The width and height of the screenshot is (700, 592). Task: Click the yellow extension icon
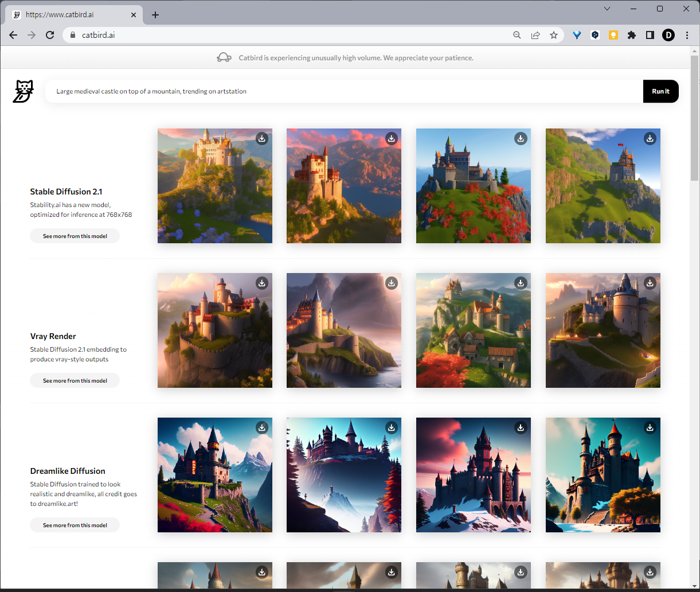(613, 35)
